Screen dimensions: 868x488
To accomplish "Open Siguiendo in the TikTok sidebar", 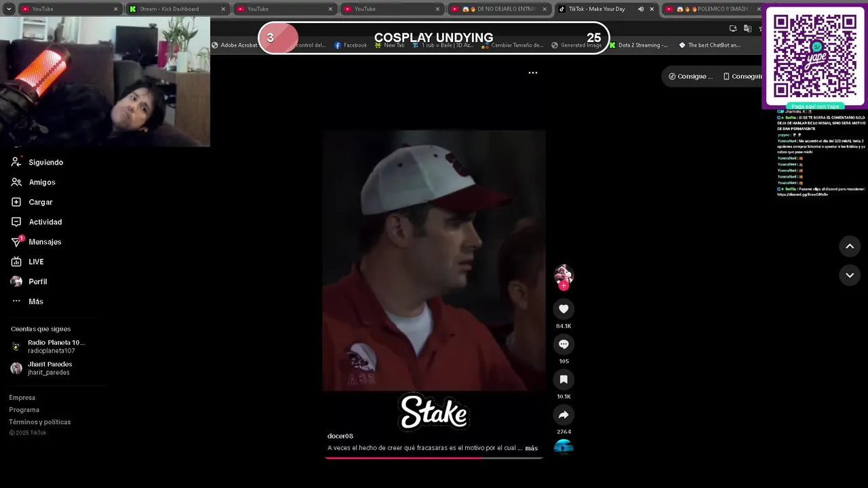I will point(38,163).
